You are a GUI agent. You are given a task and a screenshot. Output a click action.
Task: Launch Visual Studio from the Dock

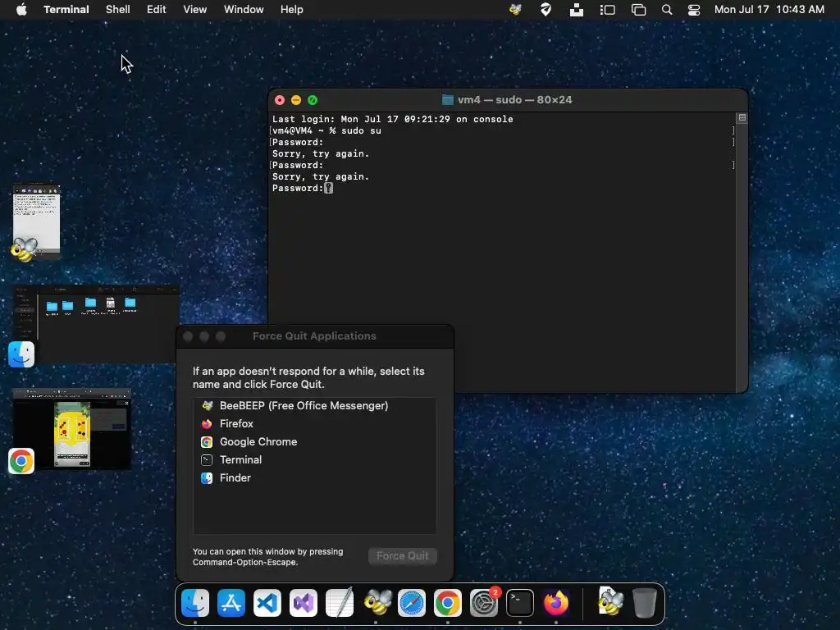point(304,603)
